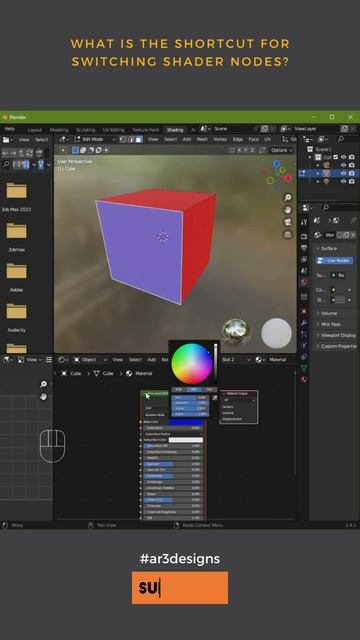Open the orange Object properties tab

point(304,311)
